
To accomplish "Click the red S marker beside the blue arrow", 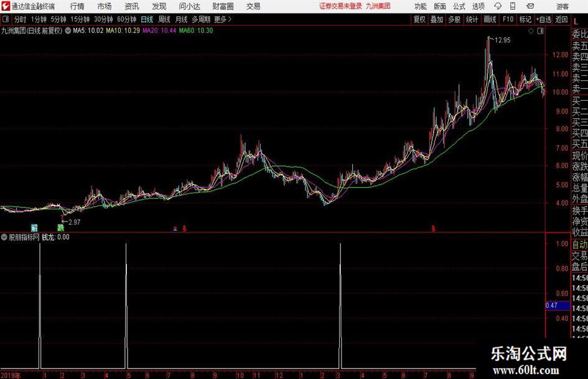I will [185, 228].
